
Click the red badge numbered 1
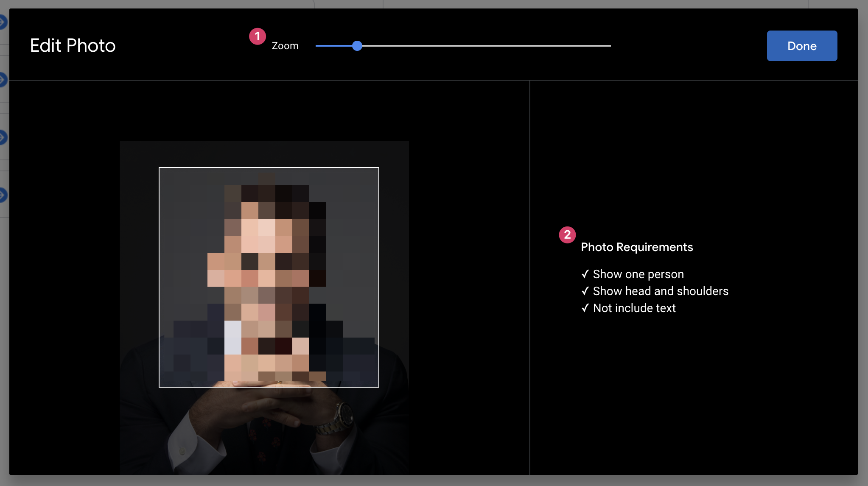[x=257, y=36]
